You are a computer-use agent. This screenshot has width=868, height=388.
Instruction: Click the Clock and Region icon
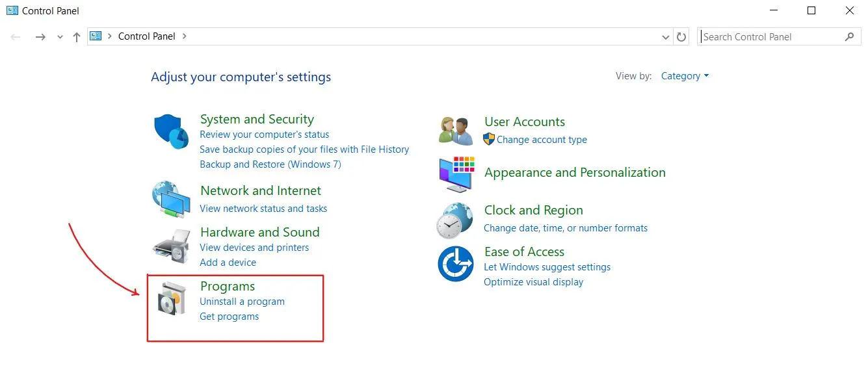[x=454, y=220]
